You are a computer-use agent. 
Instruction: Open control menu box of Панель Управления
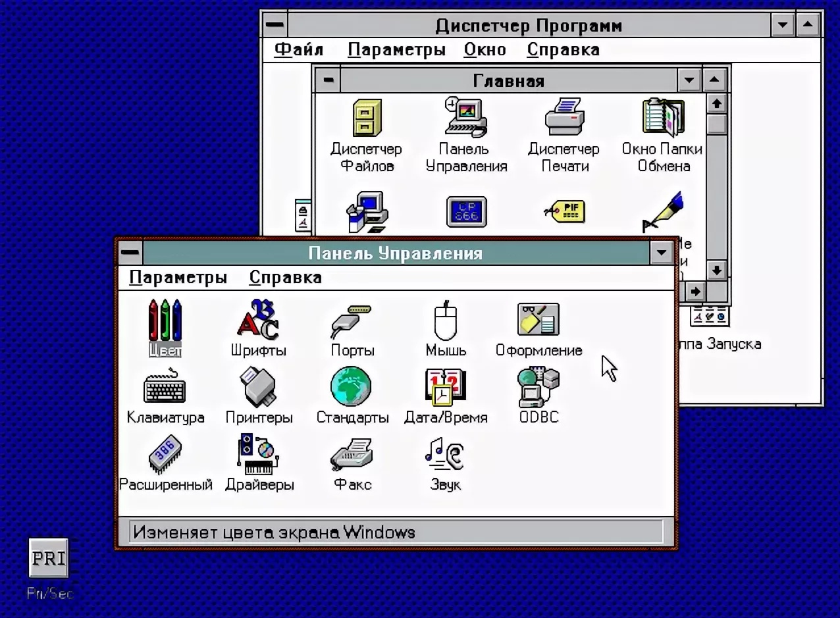click(130, 253)
